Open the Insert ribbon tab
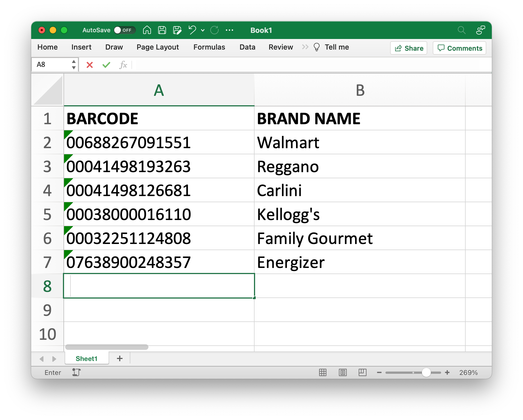Viewport: 523px width, 420px height. pyautogui.click(x=81, y=47)
